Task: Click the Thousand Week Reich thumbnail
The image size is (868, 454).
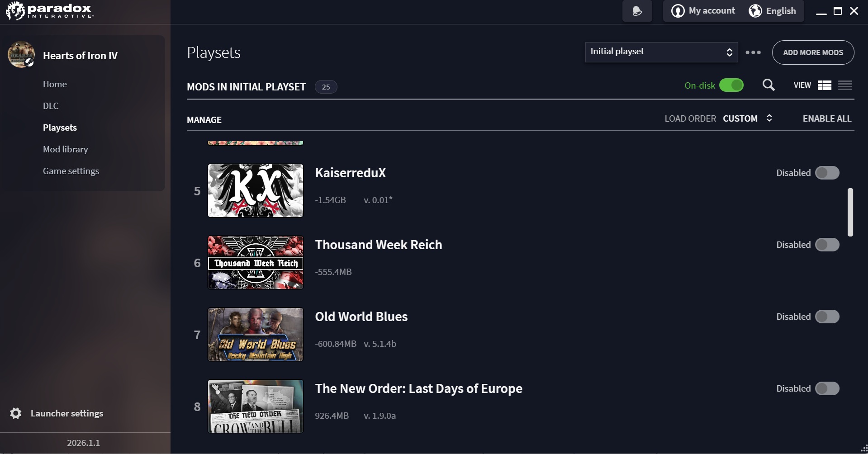Action: 256,262
